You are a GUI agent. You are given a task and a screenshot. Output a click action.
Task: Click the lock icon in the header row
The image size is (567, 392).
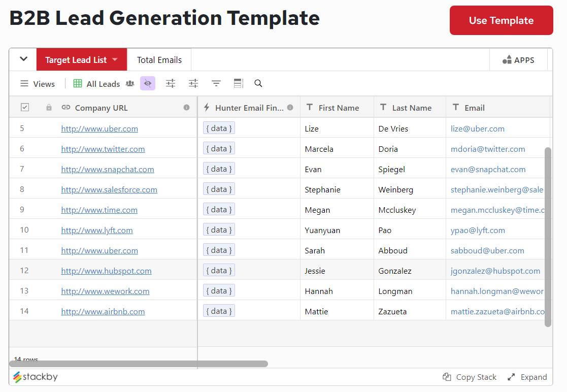click(x=49, y=107)
